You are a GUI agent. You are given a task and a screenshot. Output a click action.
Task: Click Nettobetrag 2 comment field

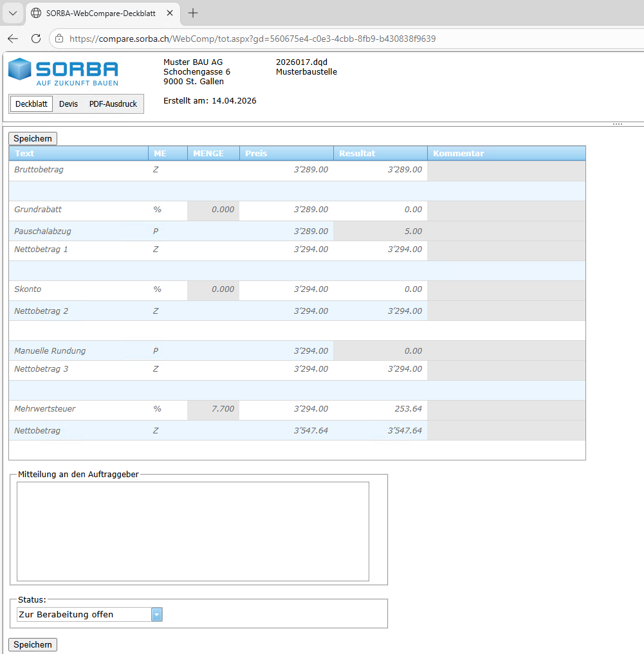point(506,311)
